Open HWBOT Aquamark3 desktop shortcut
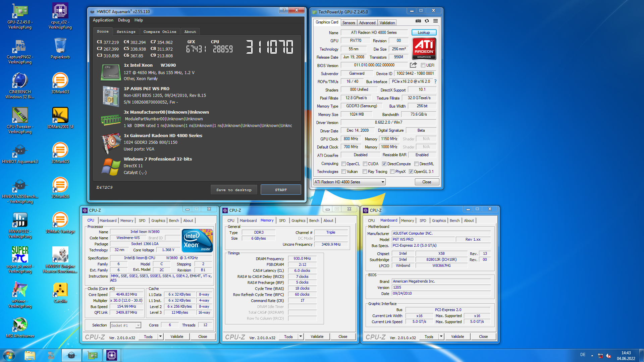Image resolution: width=644 pixels, height=362 pixels. point(20,153)
